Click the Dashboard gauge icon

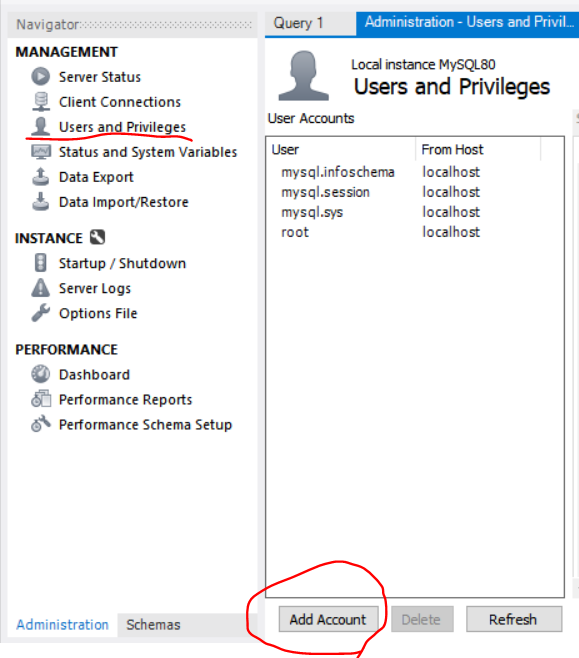pos(41,374)
